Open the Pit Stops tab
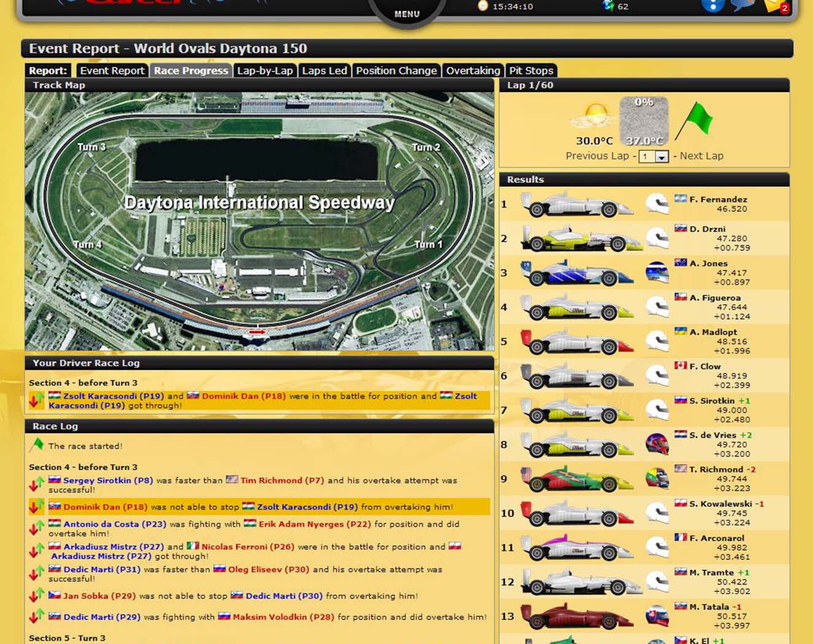813x644 pixels. click(531, 71)
